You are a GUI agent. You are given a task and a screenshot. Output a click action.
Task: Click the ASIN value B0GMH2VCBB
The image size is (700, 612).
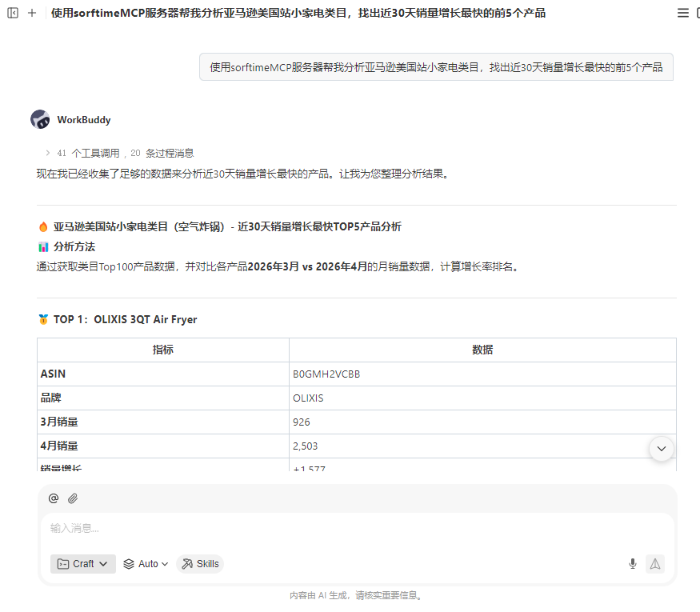(x=326, y=374)
